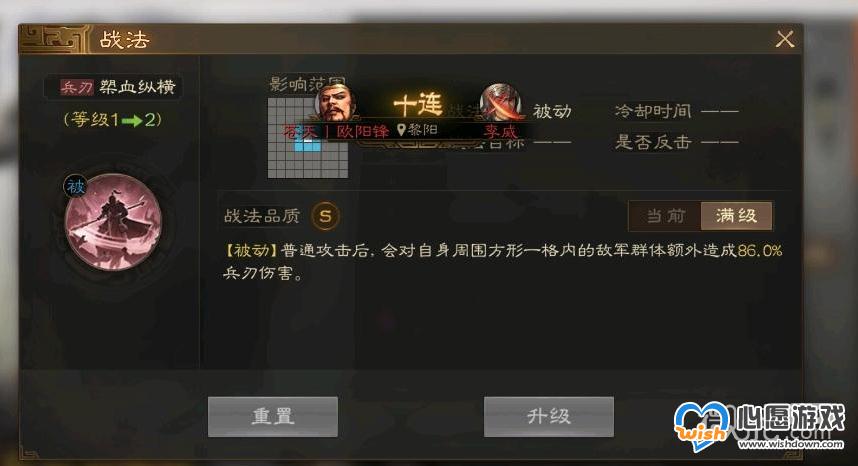Viewport: 858px width, 466px height.
Task: Click the red 兵刃 type tag
Action: click(76, 87)
